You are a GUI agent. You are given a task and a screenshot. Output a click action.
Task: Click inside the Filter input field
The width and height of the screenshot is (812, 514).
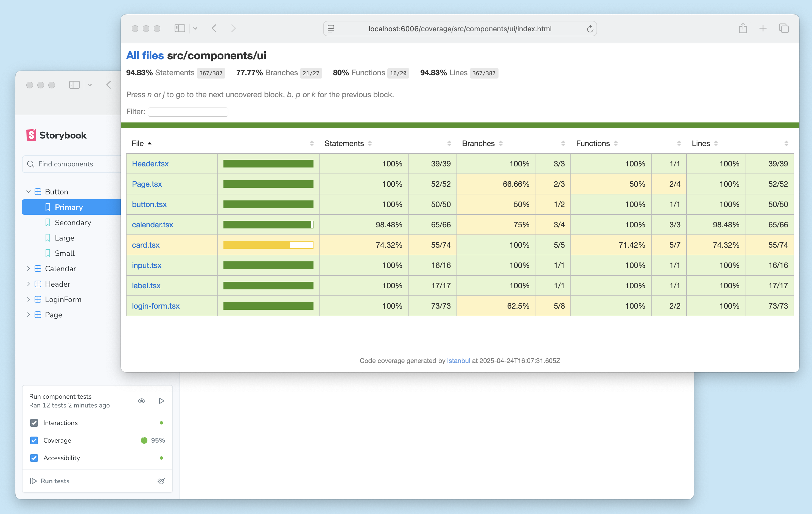point(188,112)
